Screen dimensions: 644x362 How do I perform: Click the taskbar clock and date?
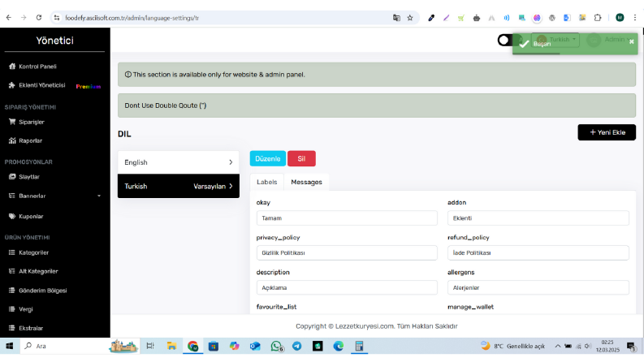607,346
